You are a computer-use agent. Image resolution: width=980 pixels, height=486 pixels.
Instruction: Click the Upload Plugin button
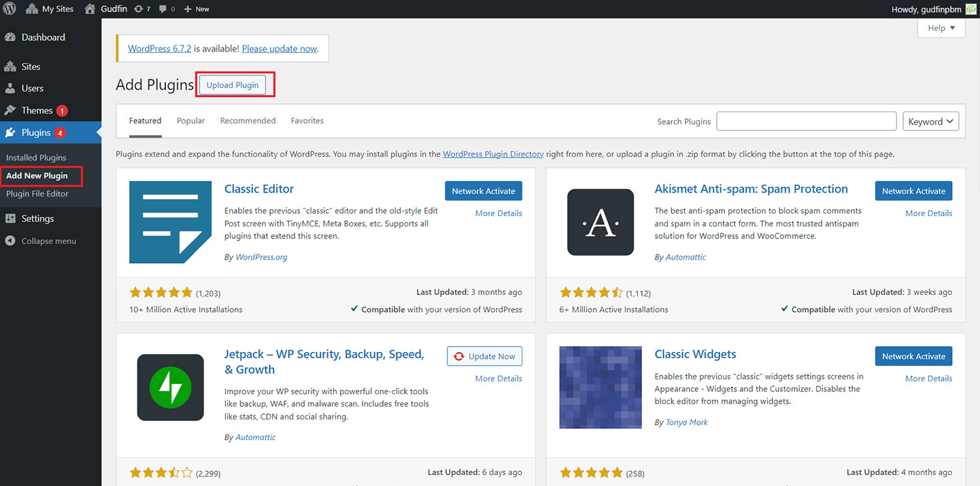233,85
